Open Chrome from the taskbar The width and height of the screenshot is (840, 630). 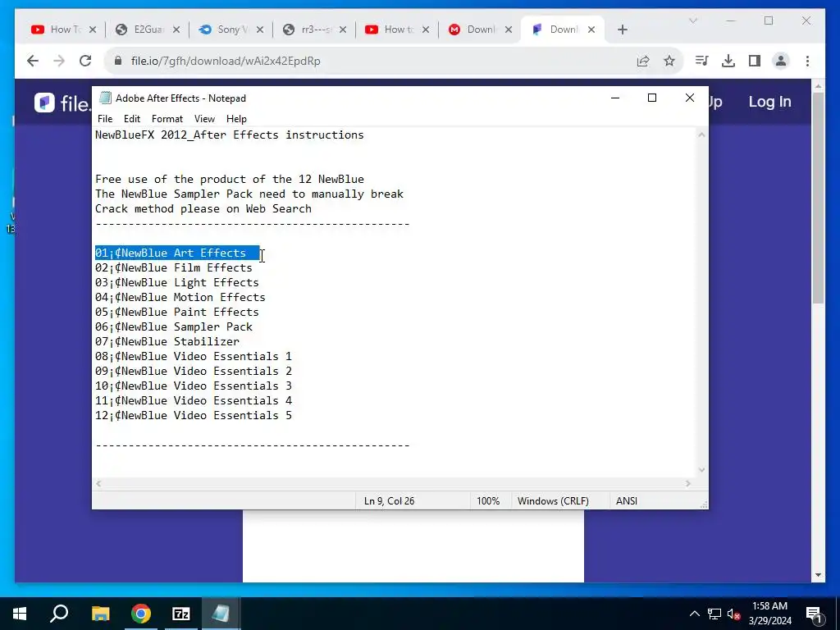141,614
